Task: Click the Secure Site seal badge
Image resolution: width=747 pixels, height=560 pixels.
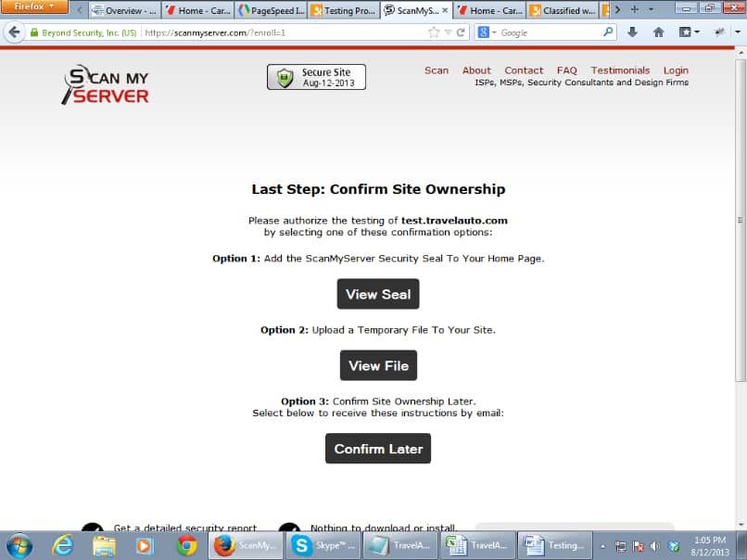Action: [x=316, y=77]
